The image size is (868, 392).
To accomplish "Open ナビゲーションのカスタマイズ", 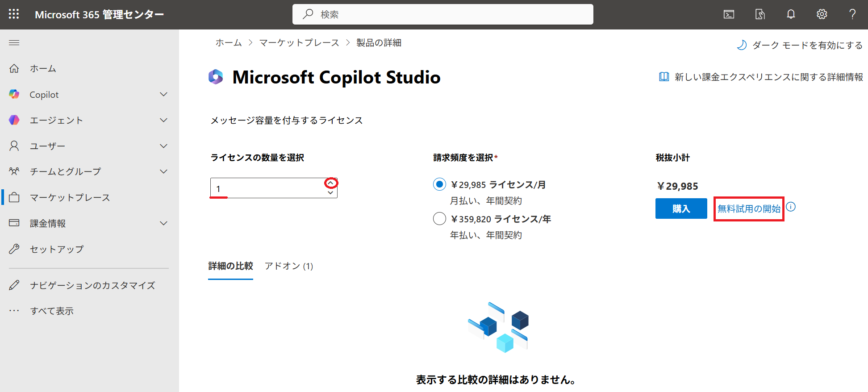I will point(92,285).
